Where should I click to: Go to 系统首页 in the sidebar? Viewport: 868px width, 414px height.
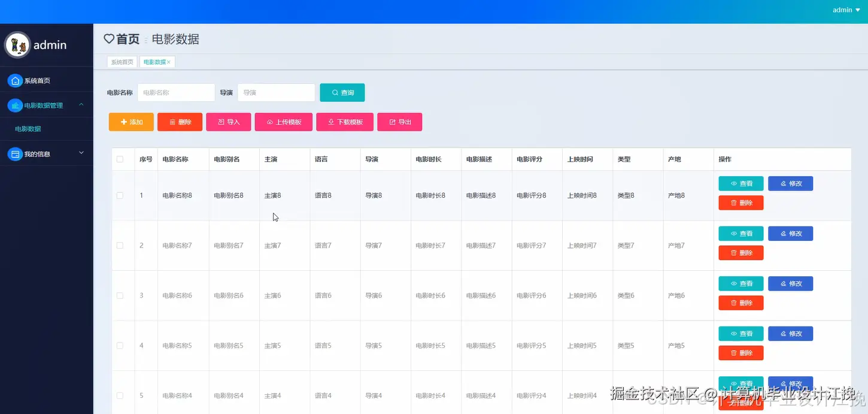[37, 81]
